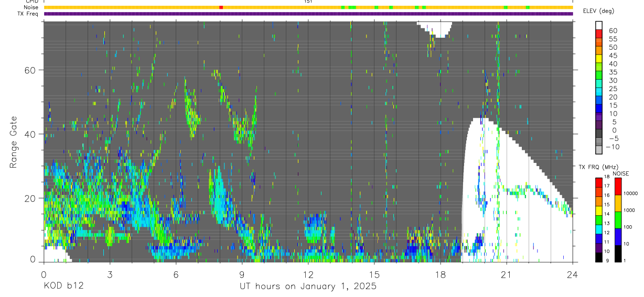Click the 'TX Freq' row label at top left

click(28, 14)
